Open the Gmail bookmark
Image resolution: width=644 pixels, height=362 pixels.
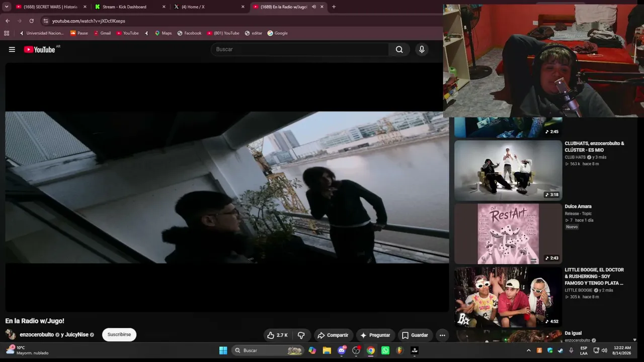pyautogui.click(x=102, y=33)
